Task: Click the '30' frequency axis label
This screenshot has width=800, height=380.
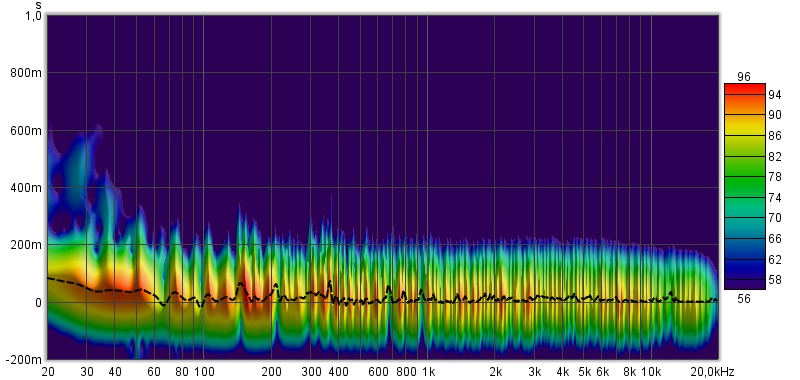Action: point(87,371)
